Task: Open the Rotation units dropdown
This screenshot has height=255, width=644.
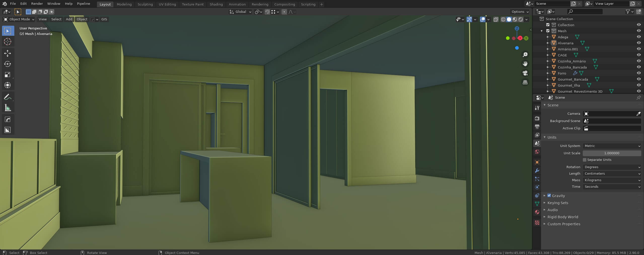Action: (612, 167)
